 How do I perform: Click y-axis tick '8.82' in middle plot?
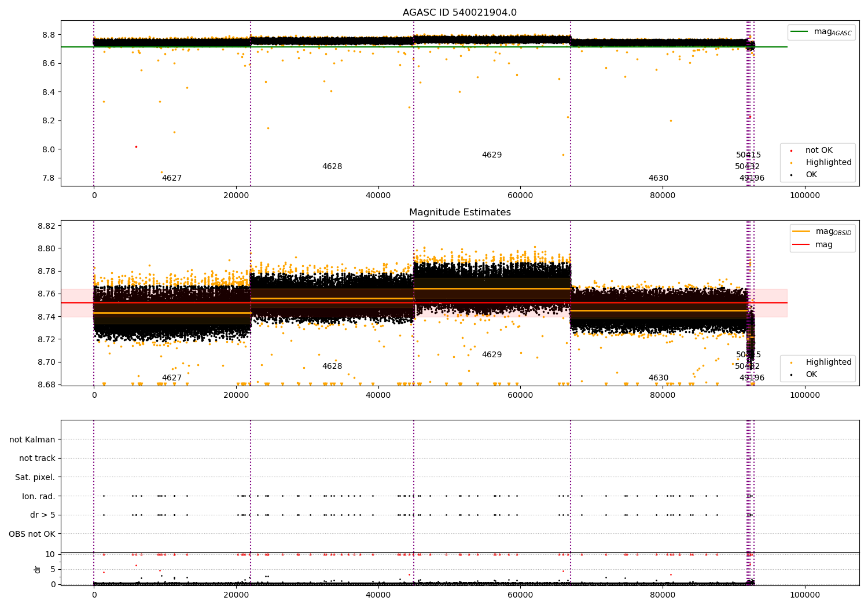(47, 226)
